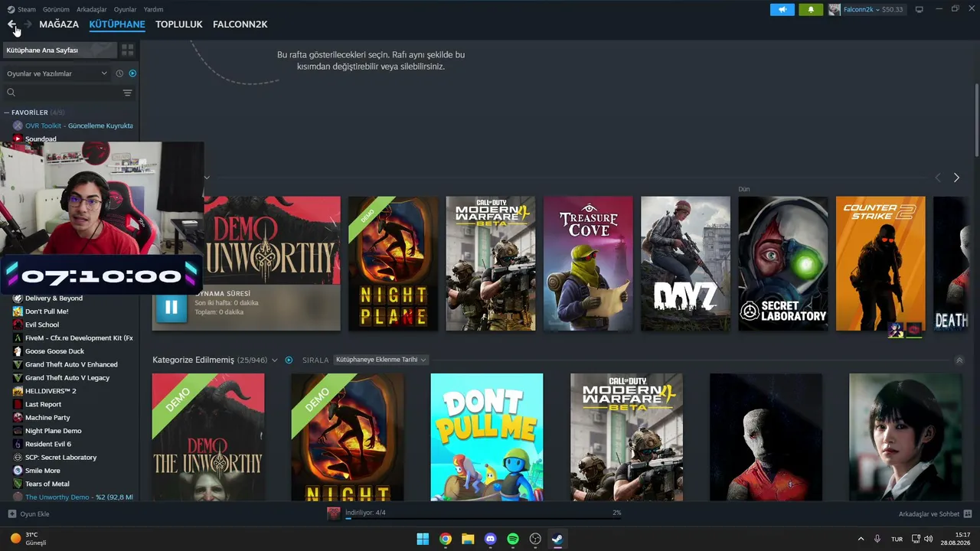Select Resident Evil 6 in game list
980x551 pixels.
48,444
